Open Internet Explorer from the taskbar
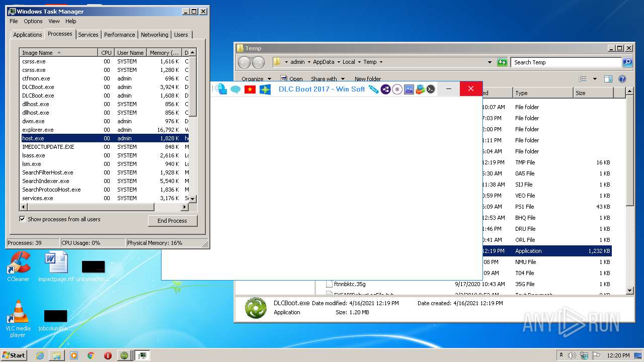The width and height of the screenshot is (644, 362). pyautogui.click(x=40, y=355)
